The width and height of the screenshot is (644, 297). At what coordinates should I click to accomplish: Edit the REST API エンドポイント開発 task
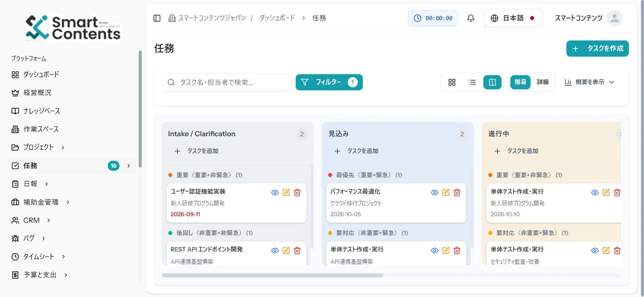point(286,251)
